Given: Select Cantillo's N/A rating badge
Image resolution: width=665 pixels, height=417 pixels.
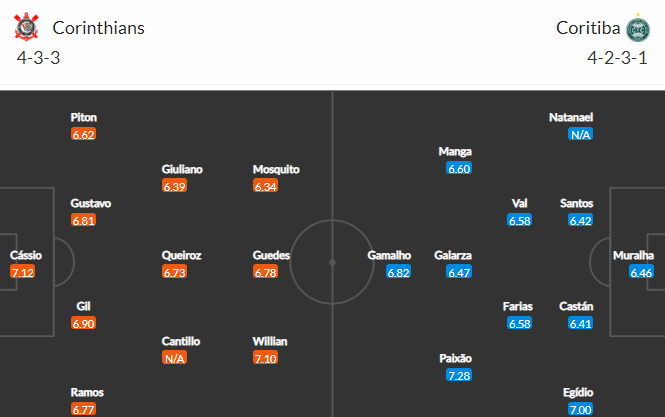Looking at the screenshot, I should pyautogui.click(x=174, y=358).
